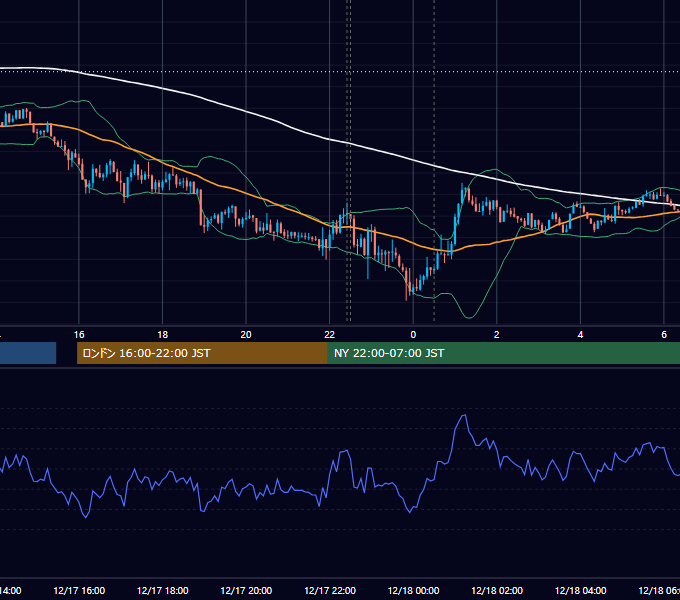Click the 20 hour label on price chart axis
680x600 pixels.
[246, 335]
